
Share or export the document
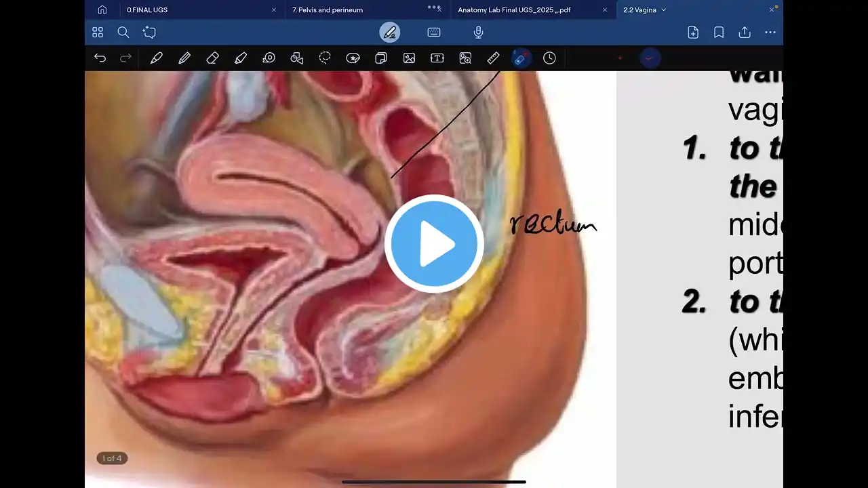coord(745,32)
